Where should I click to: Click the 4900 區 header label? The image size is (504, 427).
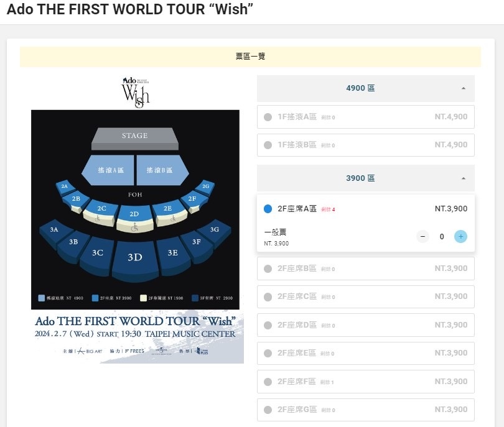360,88
